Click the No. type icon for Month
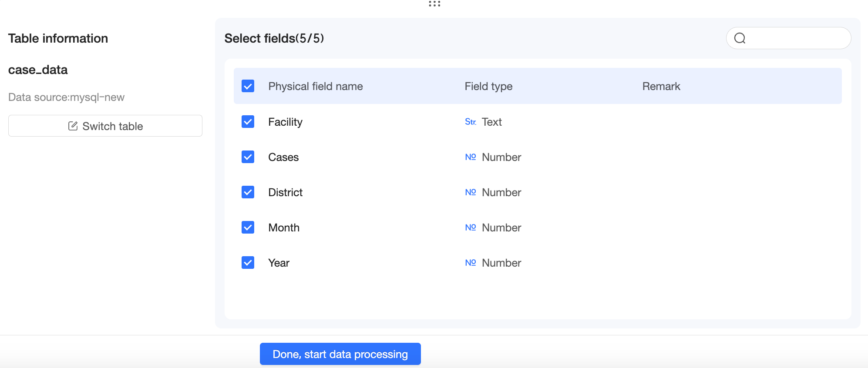 coord(470,227)
